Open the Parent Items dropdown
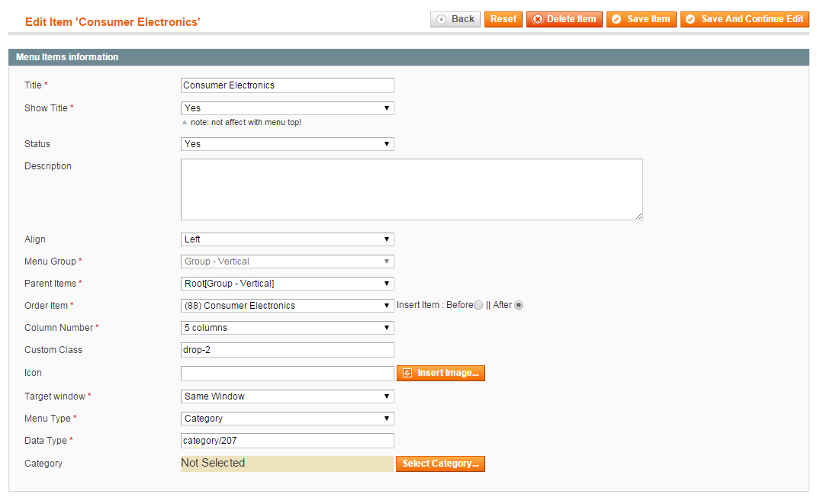 coord(287,284)
